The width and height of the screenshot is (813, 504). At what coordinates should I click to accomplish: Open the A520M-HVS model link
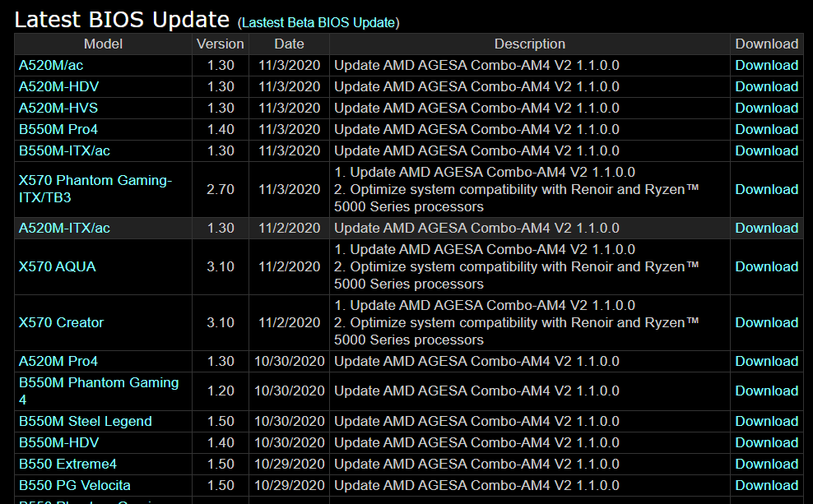tap(58, 108)
